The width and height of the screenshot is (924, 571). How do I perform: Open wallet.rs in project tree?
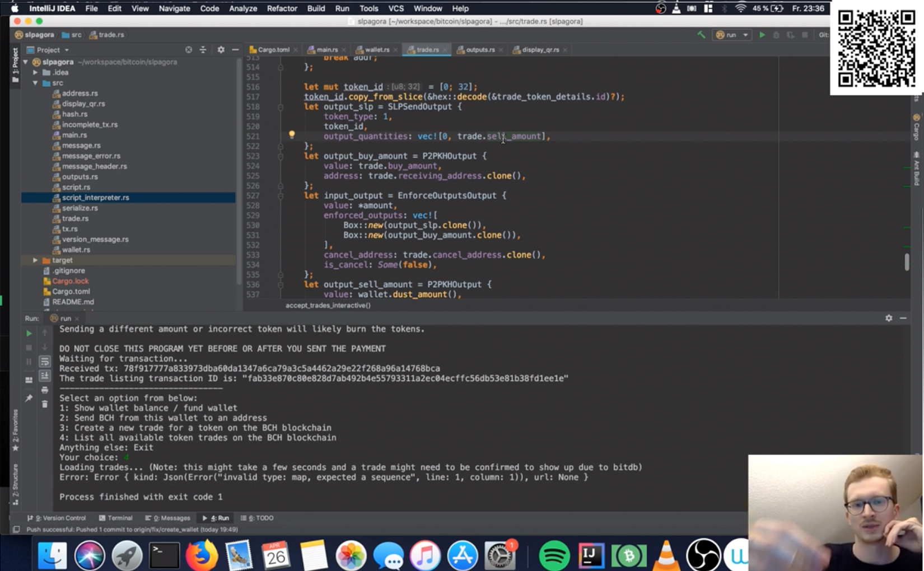pos(76,250)
